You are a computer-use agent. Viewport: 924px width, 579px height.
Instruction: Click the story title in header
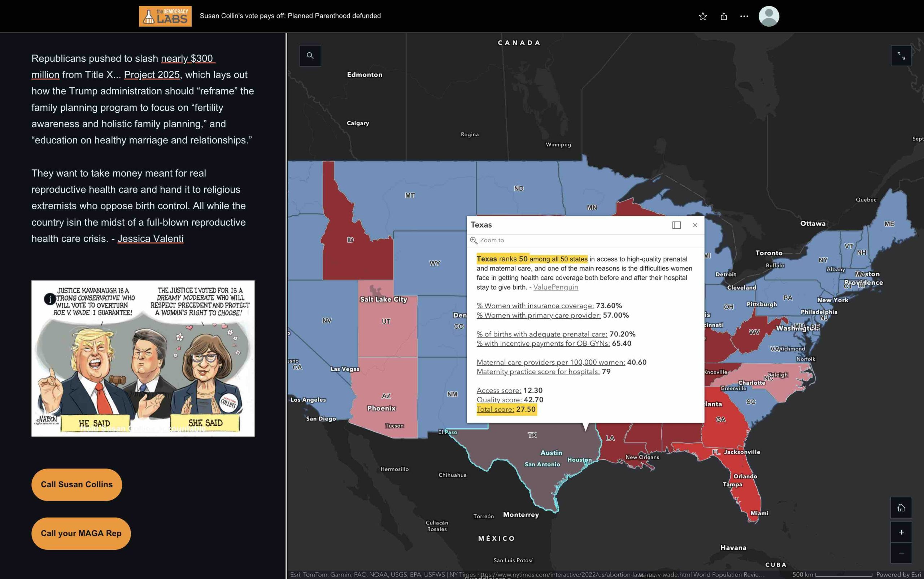[290, 16]
